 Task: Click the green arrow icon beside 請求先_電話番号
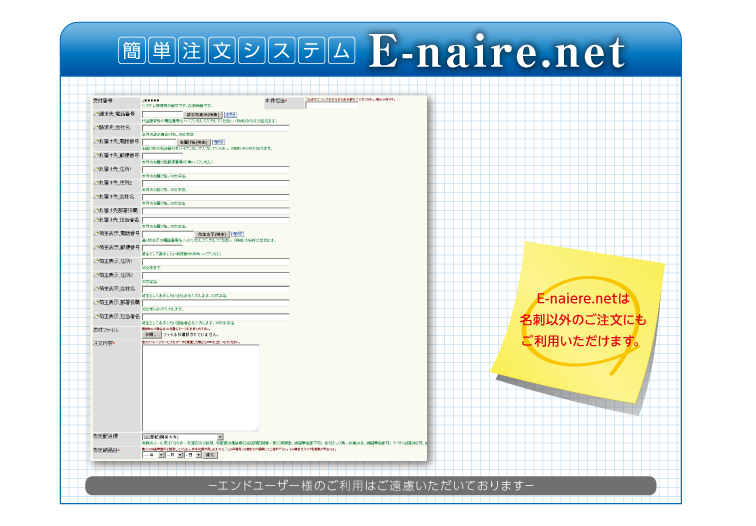[95, 114]
